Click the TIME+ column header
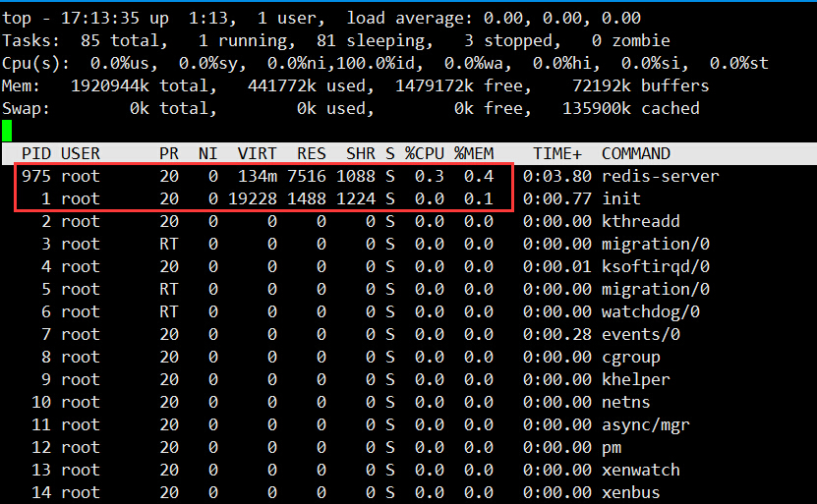The image size is (817, 504). point(557,153)
